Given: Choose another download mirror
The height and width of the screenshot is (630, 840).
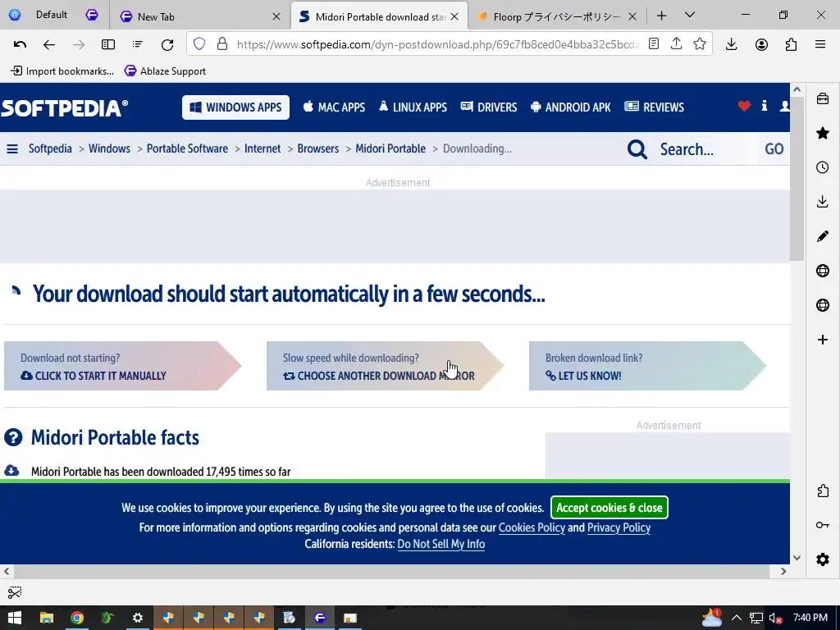Looking at the screenshot, I should tap(385, 366).
